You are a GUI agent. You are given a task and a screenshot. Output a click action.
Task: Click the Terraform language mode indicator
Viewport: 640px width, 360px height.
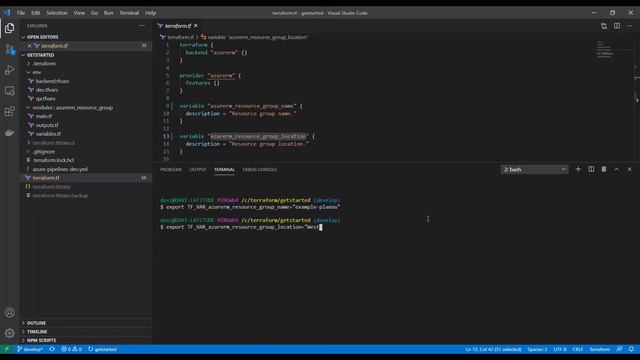(x=599, y=349)
